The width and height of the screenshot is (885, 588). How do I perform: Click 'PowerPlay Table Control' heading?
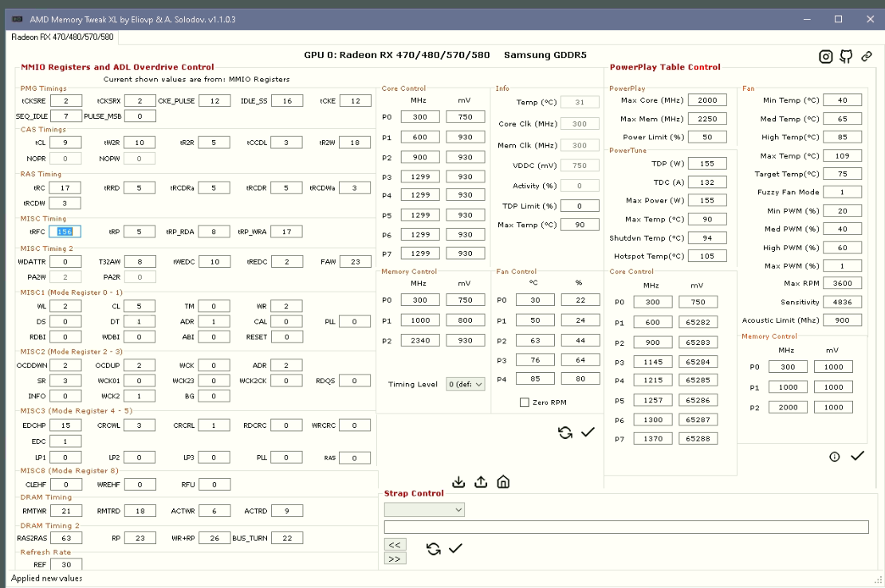click(665, 67)
